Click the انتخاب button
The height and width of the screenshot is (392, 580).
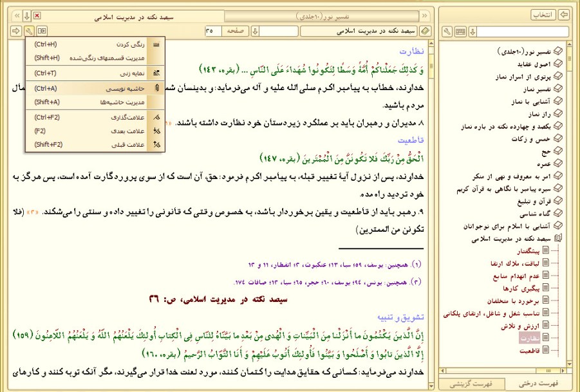pyautogui.click(x=543, y=15)
